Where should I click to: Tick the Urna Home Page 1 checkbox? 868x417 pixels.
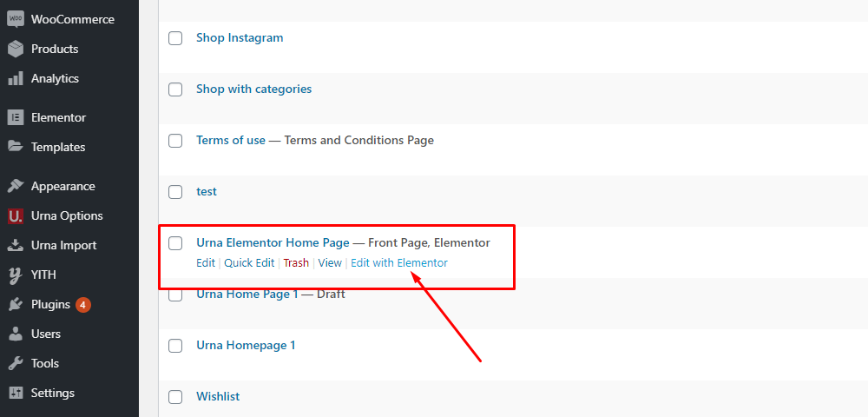pyautogui.click(x=175, y=295)
